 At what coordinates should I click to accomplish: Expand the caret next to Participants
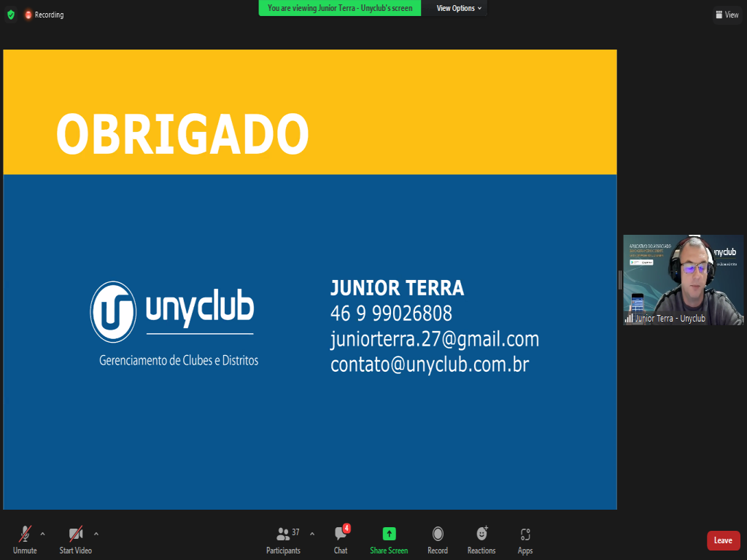(312, 534)
